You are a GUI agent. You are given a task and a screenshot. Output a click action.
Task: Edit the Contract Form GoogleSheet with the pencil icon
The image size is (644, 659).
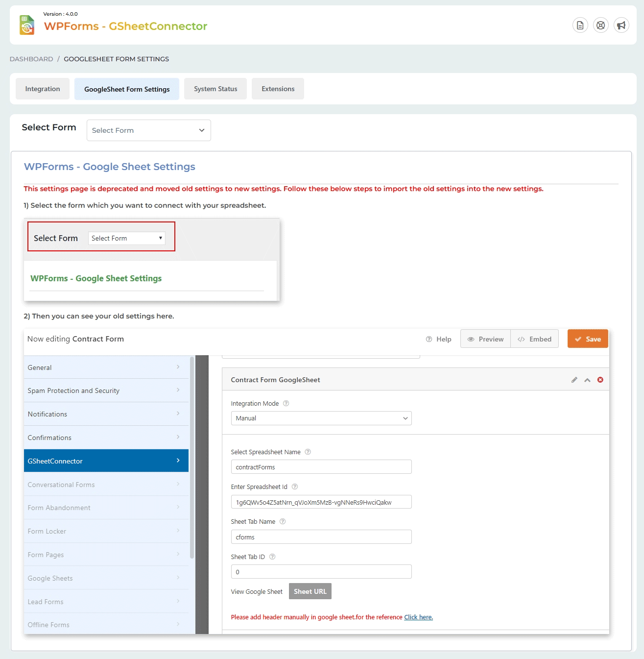574,380
